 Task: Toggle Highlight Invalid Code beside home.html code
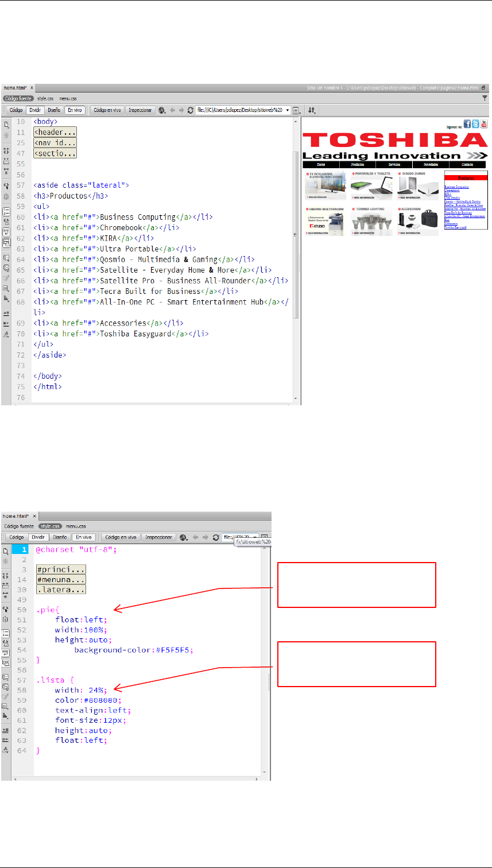point(6,222)
